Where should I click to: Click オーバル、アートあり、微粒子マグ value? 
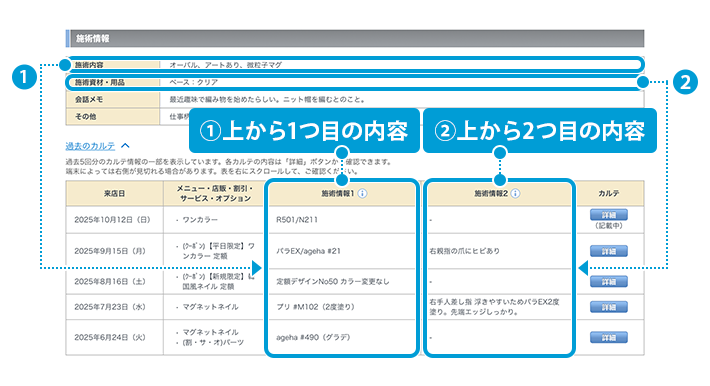[225, 65]
